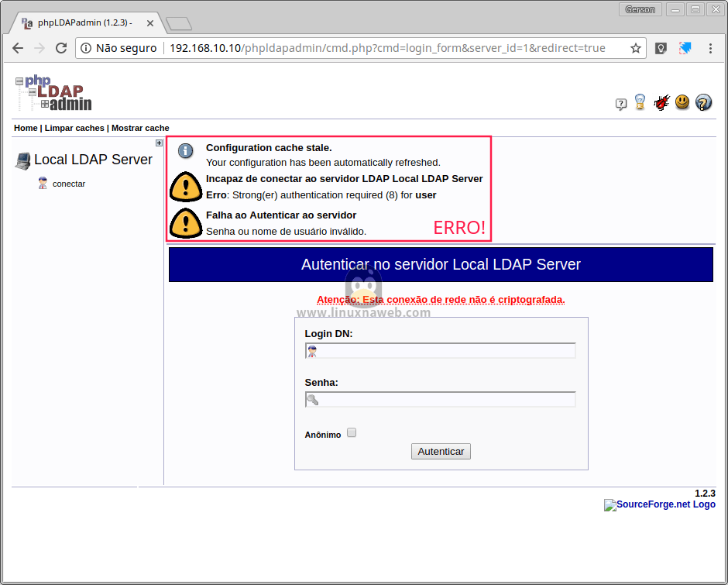Click the blue extension icon in toolbar
This screenshot has width=728, height=585.
[x=685, y=48]
